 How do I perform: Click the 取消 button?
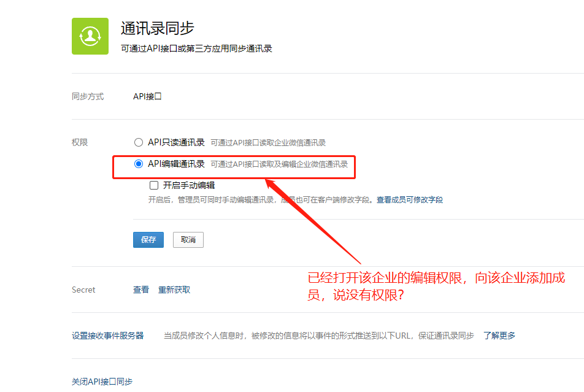point(188,240)
